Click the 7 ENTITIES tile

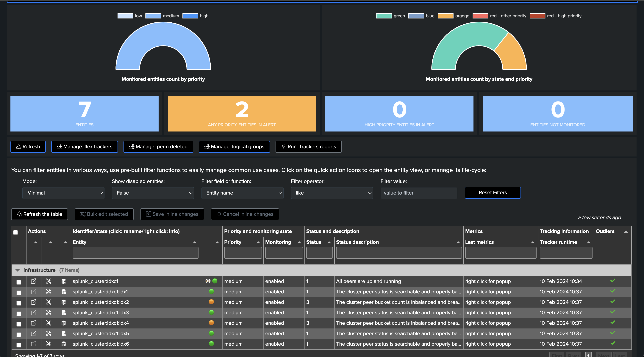[85, 114]
